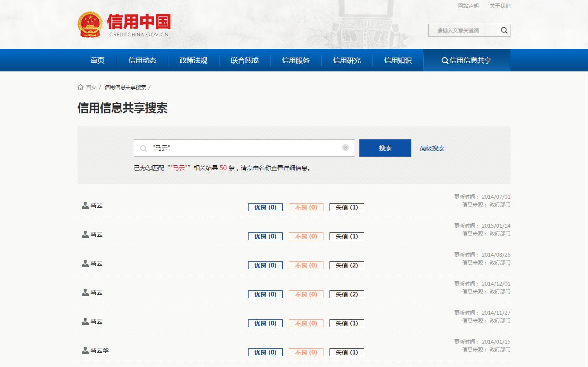
Task: Click 失信 (1) in the 2014/07/01 row
Action: click(347, 207)
